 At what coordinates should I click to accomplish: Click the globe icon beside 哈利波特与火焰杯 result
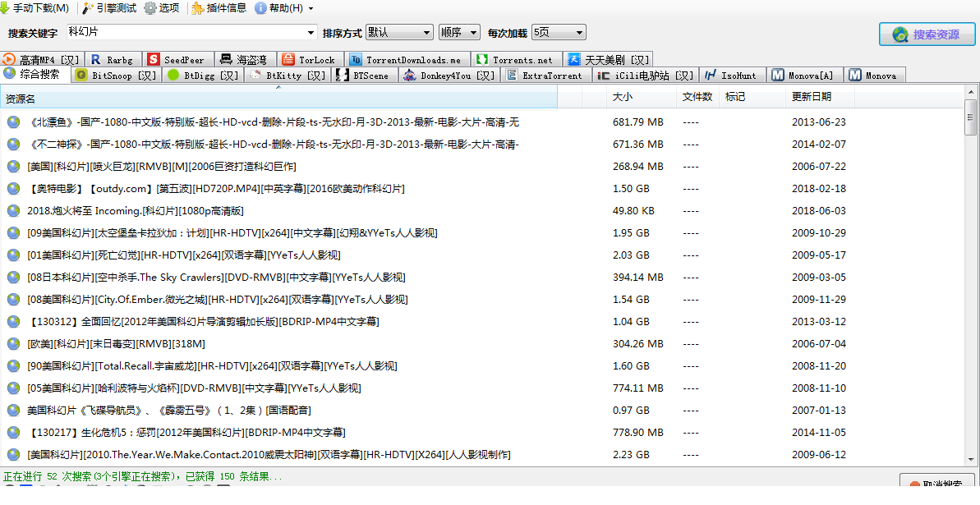coord(13,388)
